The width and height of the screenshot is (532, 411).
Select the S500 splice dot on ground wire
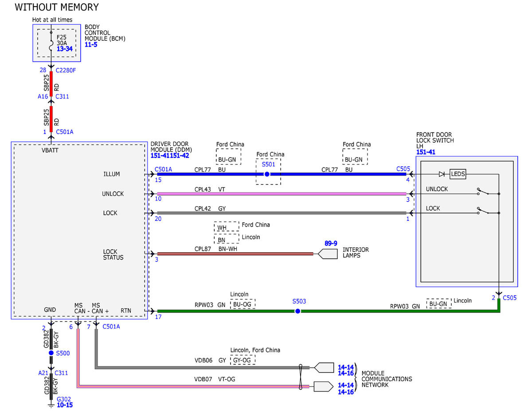[x=51, y=353]
